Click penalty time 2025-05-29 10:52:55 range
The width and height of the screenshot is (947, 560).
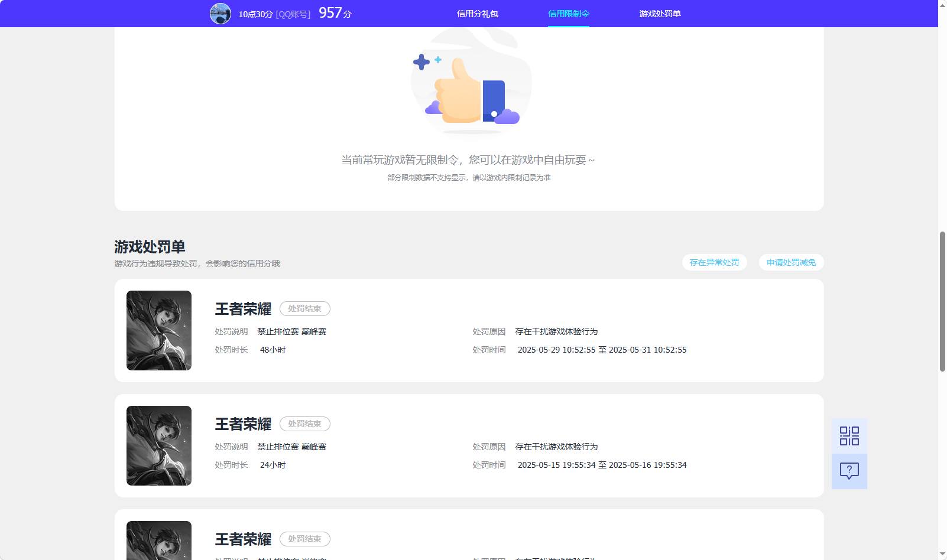point(602,350)
